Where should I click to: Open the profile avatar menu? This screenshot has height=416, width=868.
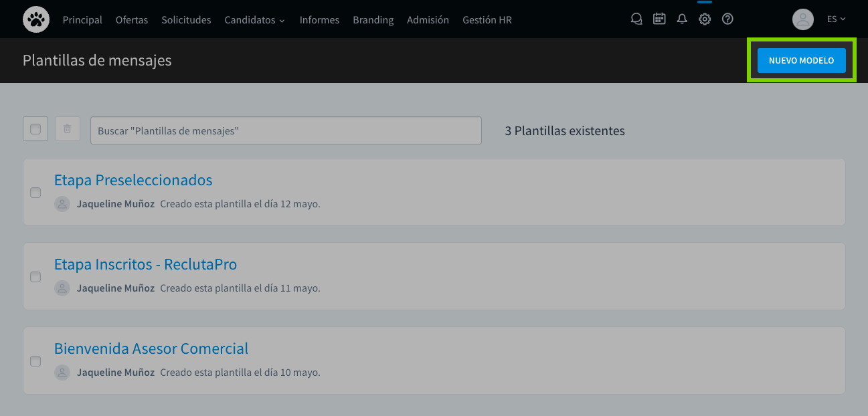click(803, 19)
